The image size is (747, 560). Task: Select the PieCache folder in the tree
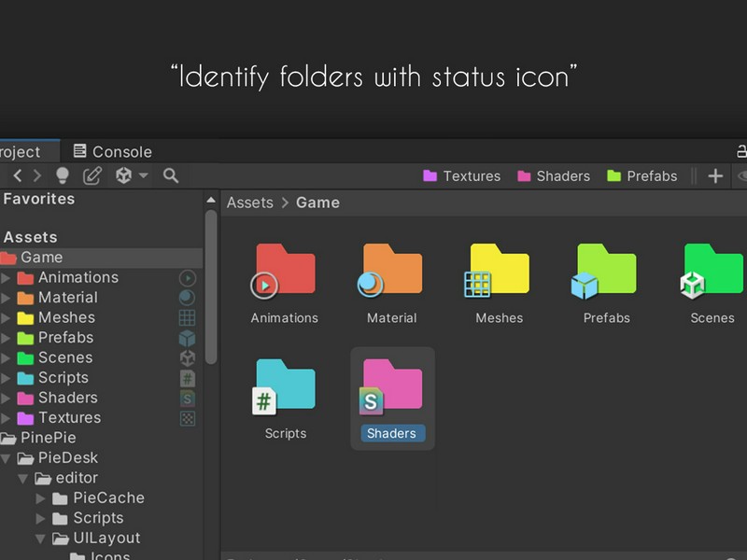click(x=98, y=497)
